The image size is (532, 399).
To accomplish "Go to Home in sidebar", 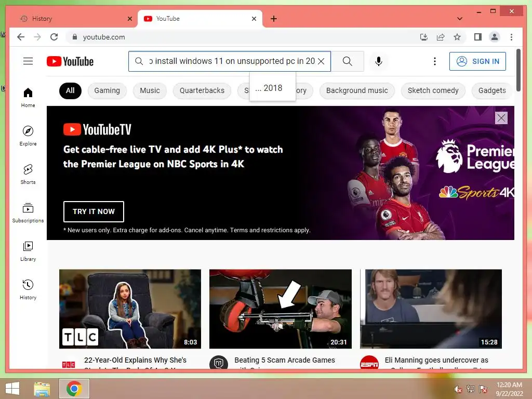I will click(x=28, y=97).
